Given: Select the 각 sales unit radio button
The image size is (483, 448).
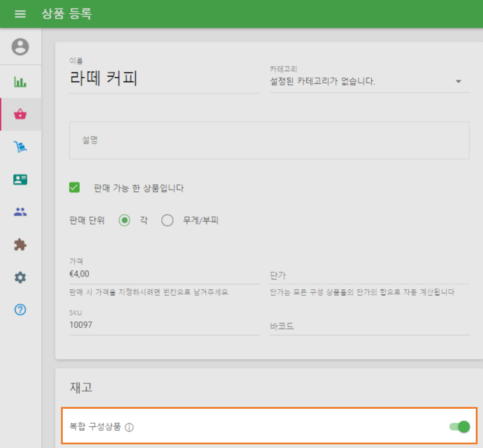Looking at the screenshot, I should 124,220.
